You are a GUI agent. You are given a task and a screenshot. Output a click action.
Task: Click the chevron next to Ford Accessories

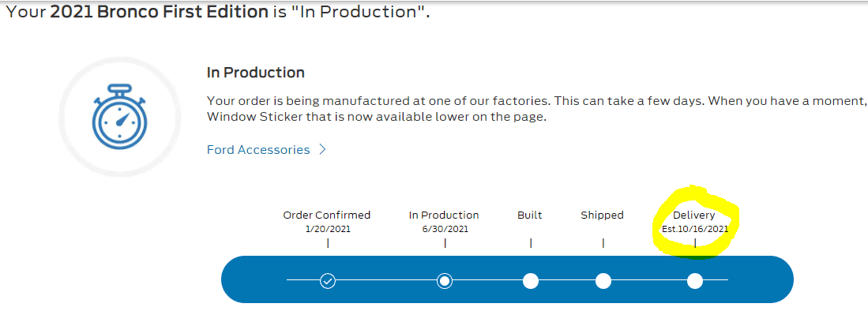click(x=323, y=149)
